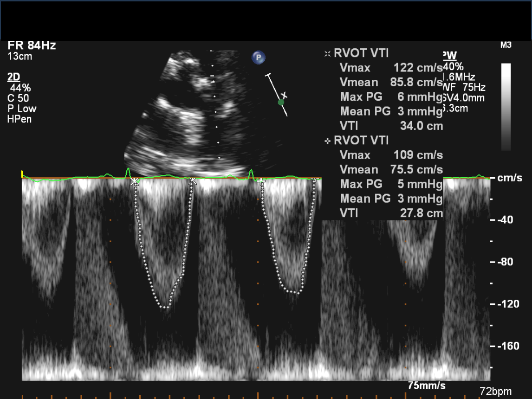532x399 pixels.
Task: Click the 75mm/s sweep speed label
Action: tap(427, 385)
